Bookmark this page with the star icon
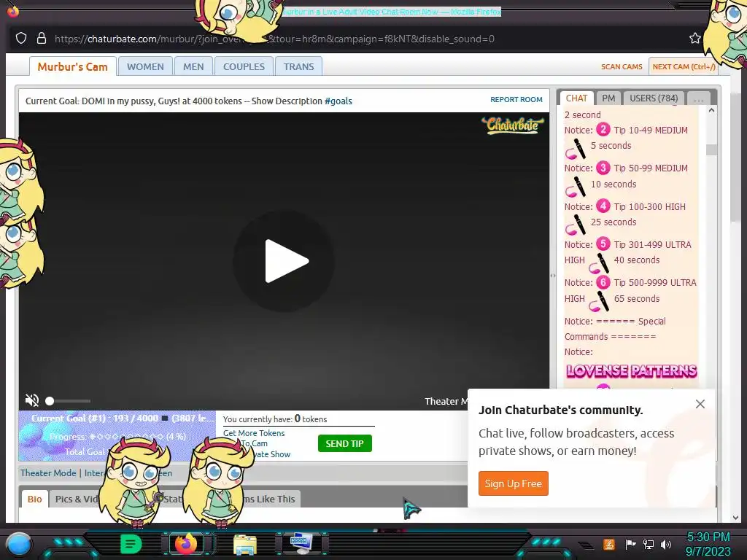 tap(695, 39)
